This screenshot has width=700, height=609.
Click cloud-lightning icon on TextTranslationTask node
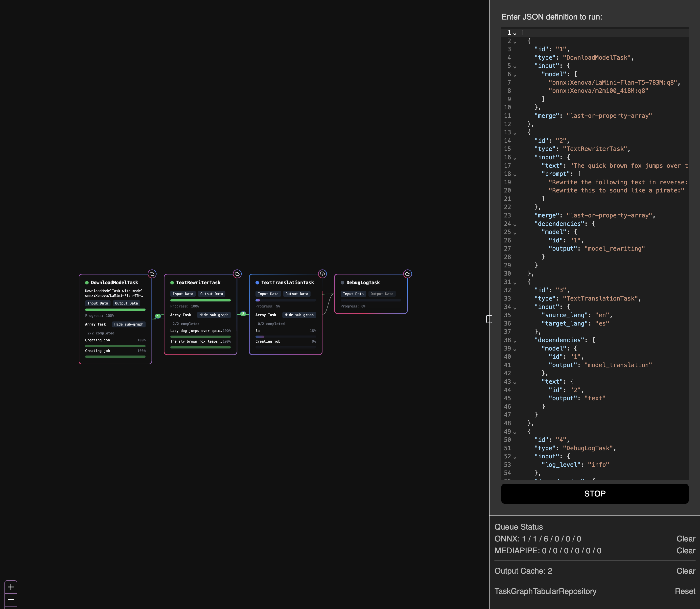pos(323,274)
